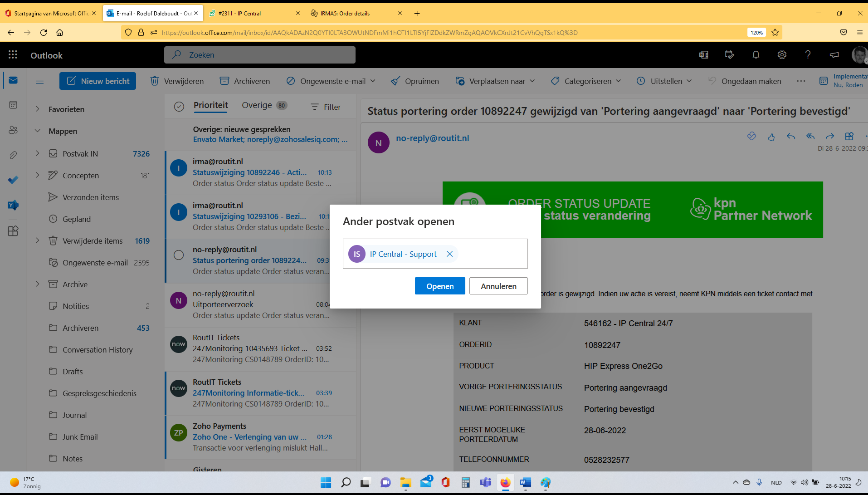Click no-reply@routit.nl sender link

432,138
